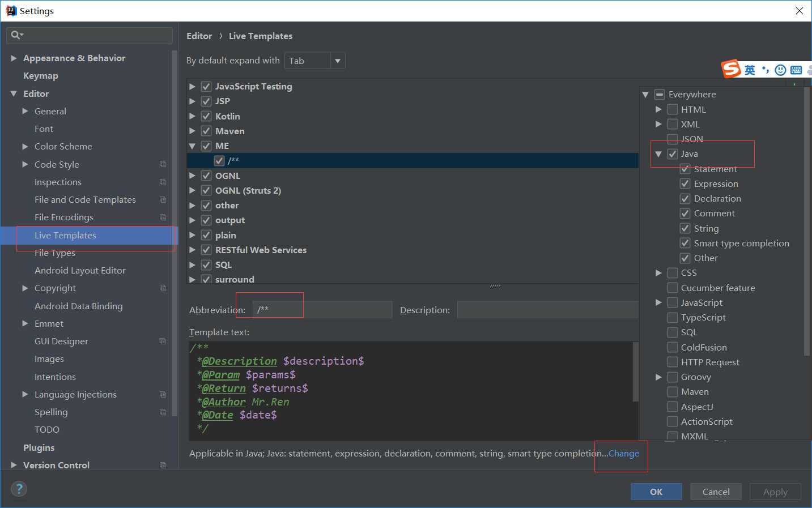Toggle the JavaScript Testing template group checkbox
Screen dimensions: 812x508
click(x=206, y=87)
